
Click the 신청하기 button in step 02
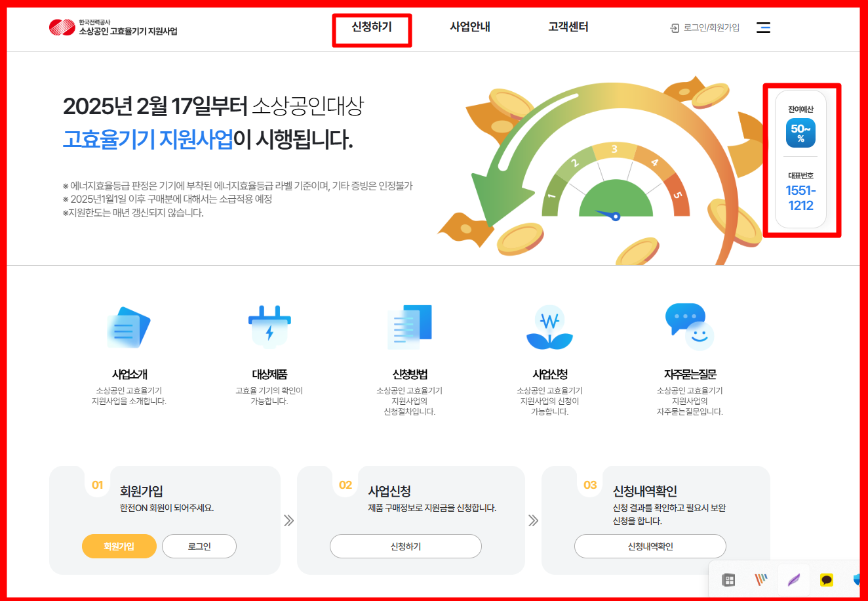pos(406,546)
